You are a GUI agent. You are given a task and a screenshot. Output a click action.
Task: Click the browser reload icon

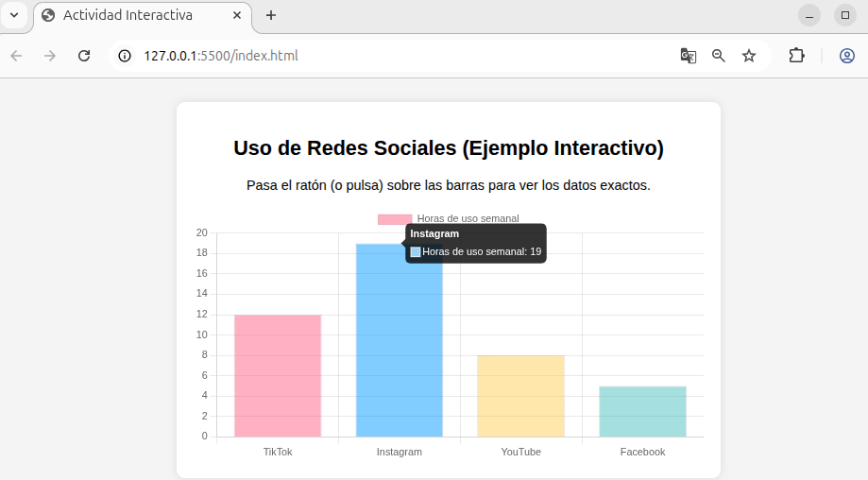[84, 56]
